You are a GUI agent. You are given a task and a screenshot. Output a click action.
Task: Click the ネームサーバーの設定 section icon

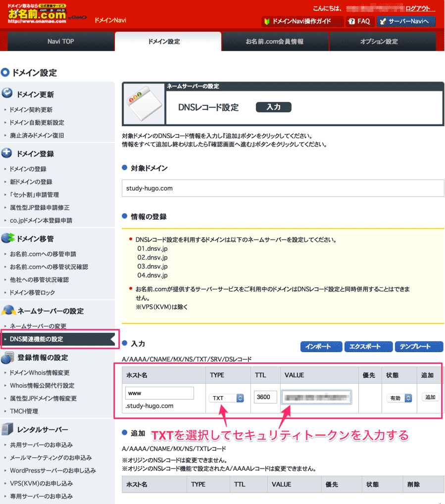click(x=8, y=311)
